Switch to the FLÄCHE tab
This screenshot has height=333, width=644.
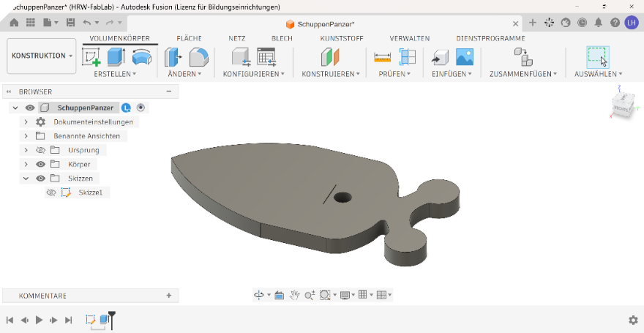(x=189, y=38)
